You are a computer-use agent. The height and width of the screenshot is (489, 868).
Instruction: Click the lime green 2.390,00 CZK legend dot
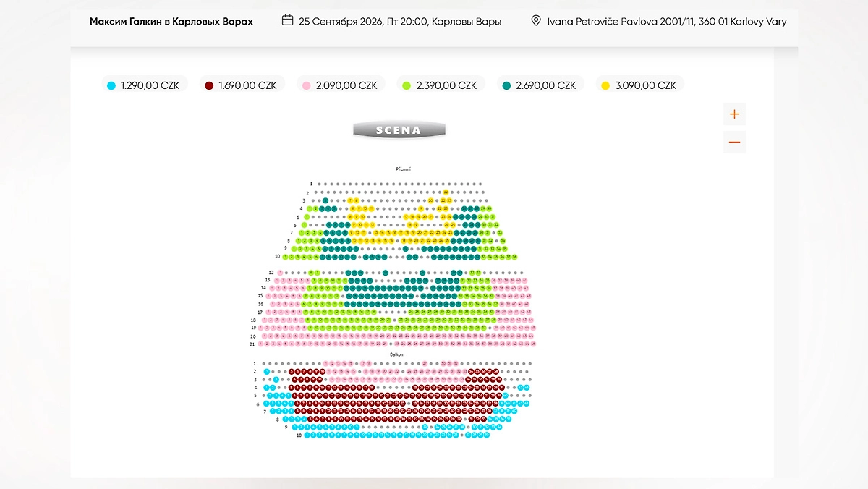(407, 85)
